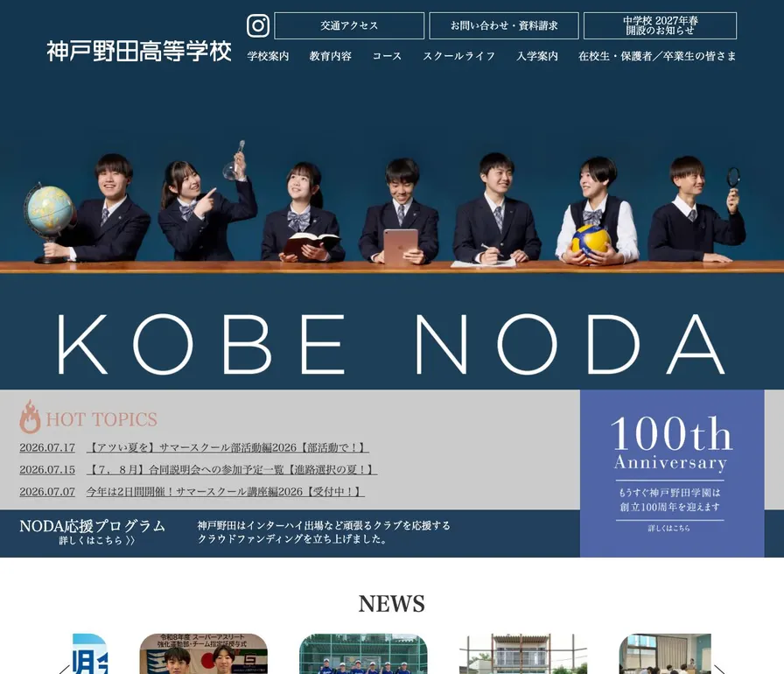The image size is (784, 674).
Task: Click the 2026.07.07 date text
Action: pyautogui.click(x=47, y=492)
